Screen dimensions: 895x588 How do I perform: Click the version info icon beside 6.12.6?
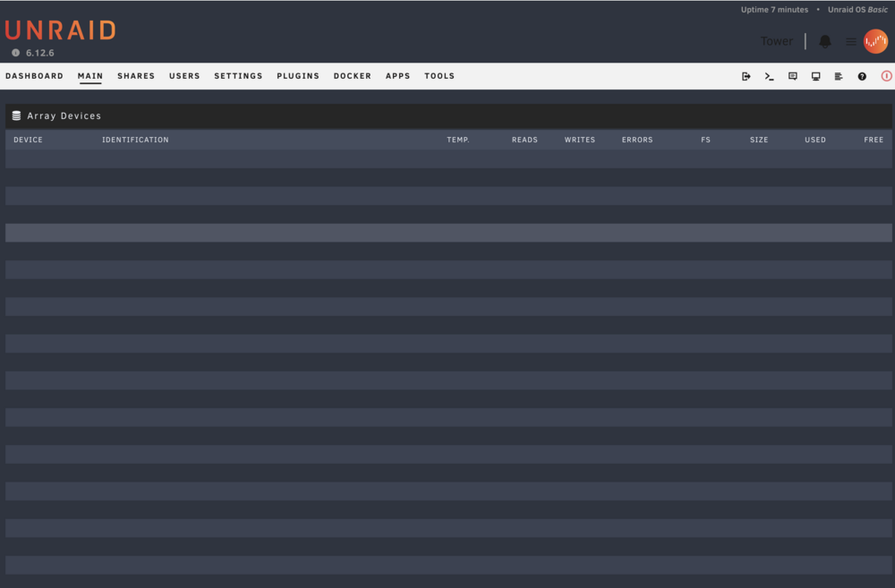click(x=16, y=53)
